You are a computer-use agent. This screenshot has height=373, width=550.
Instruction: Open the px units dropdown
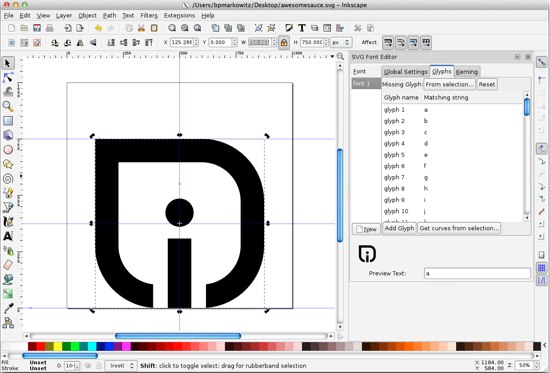(341, 42)
